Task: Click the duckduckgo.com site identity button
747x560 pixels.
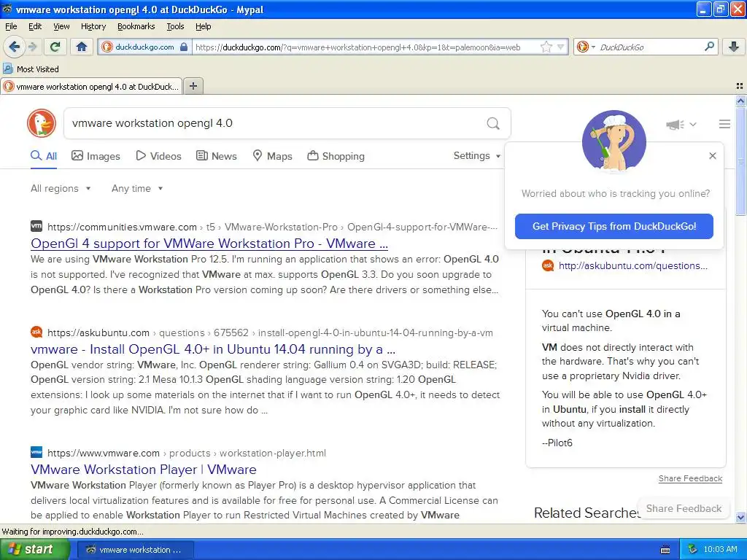Action: (145, 47)
